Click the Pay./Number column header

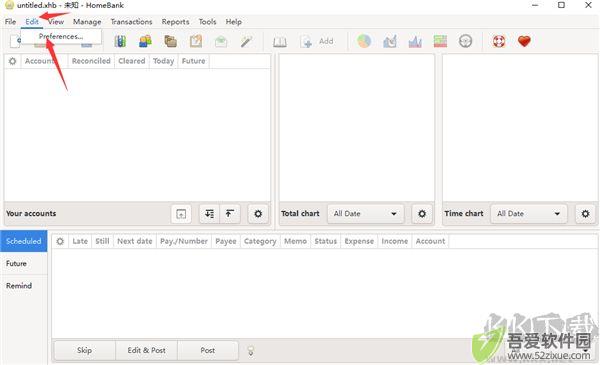click(184, 241)
